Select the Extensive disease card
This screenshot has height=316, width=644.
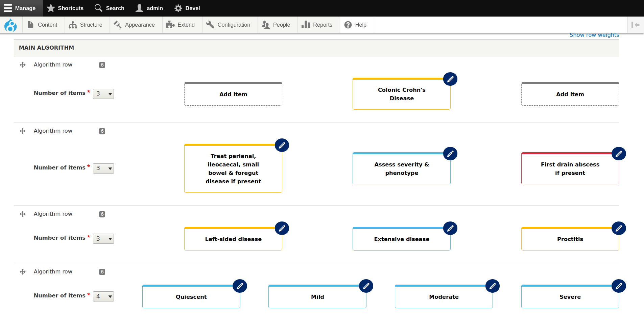click(x=402, y=239)
